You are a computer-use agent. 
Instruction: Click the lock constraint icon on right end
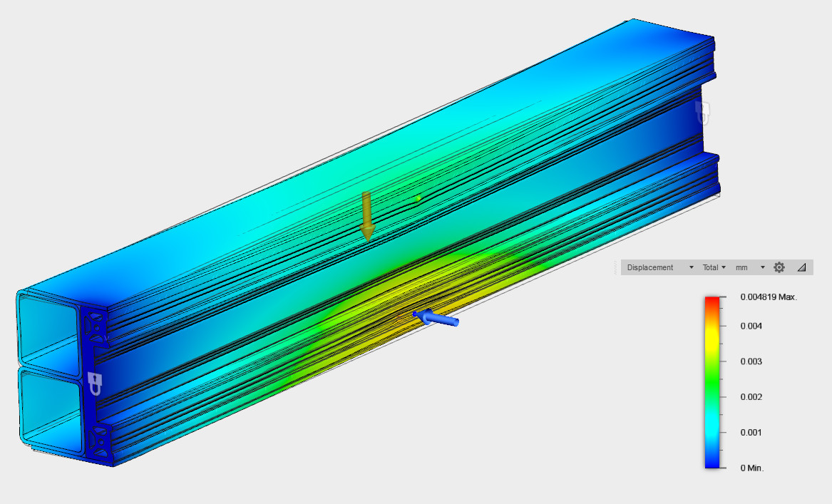[x=702, y=112]
